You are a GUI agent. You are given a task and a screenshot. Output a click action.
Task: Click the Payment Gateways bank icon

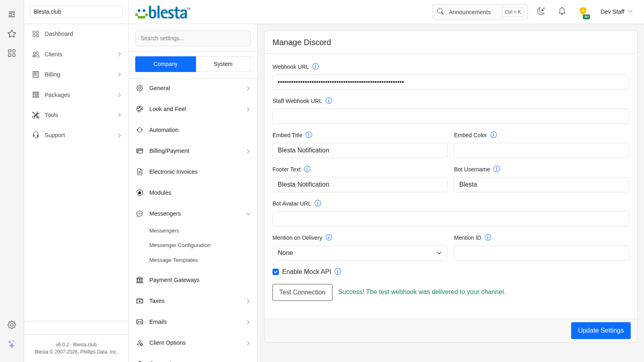pyautogui.click(x=140, y=280)
